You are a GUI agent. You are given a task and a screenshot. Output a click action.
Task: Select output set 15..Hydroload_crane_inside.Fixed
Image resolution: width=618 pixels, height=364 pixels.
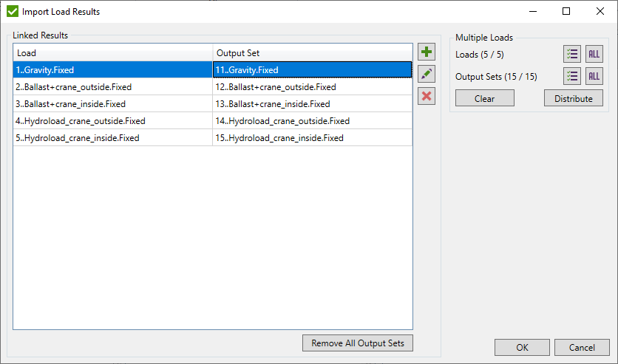click(312, 138)
